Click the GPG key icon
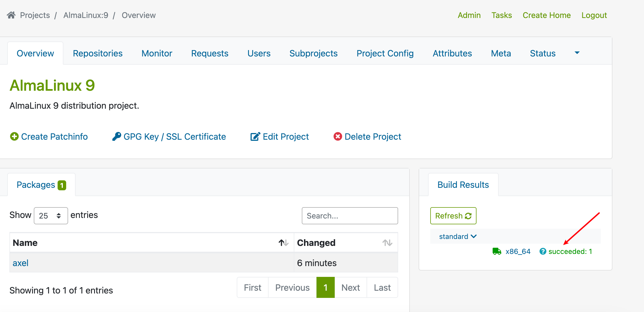The image size is (644, 312). tap(117, 136)
